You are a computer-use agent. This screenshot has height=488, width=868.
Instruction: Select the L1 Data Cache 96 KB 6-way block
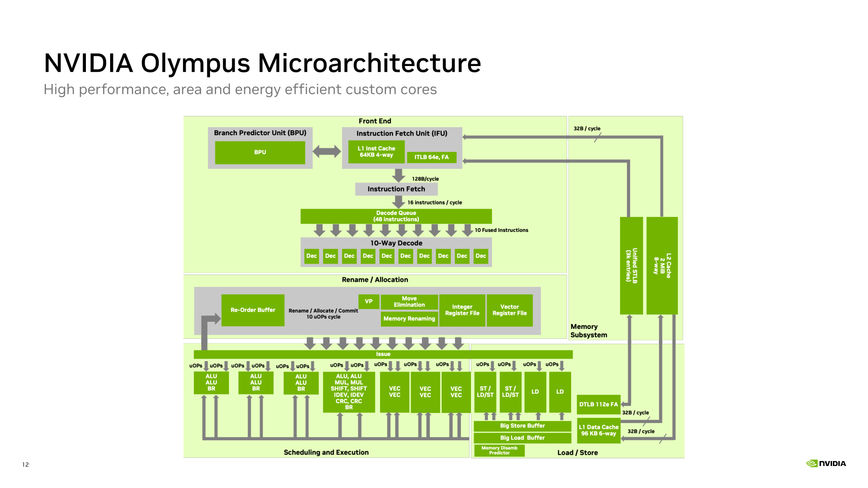click(x=599, y=430)
